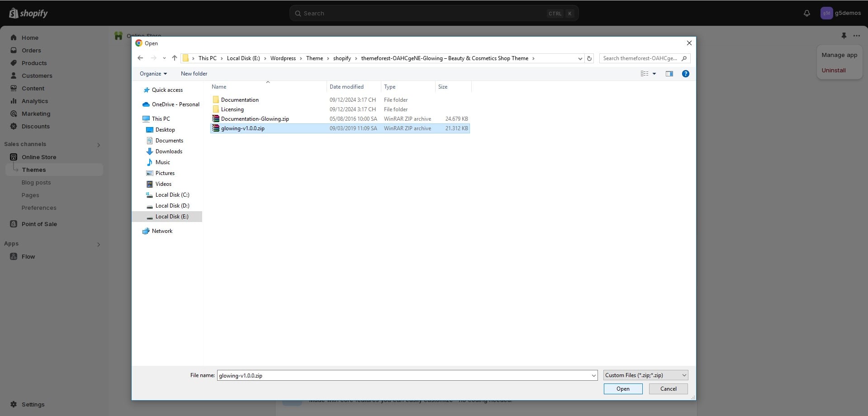Click Theme in breadcrumb path

(x=314, y=58)
